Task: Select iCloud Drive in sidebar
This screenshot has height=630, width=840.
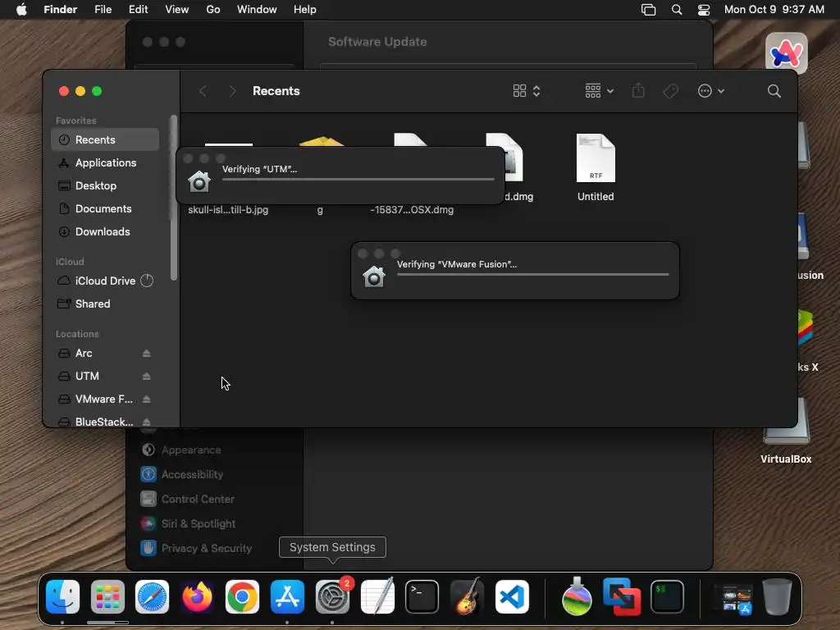Action: click(105, 281)
